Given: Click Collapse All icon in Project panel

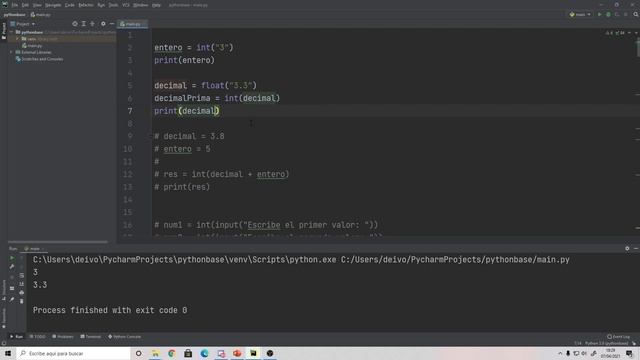Looking at the screenshot, I should click(93, 24).
